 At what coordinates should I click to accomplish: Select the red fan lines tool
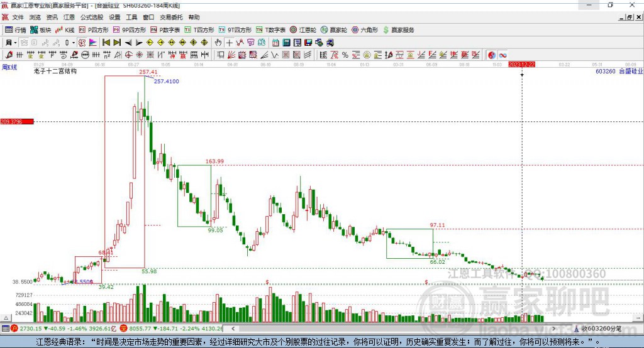(231, 55)
